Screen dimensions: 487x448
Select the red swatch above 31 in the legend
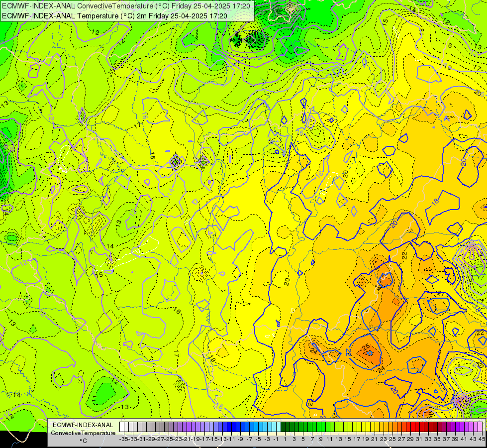click(x=417, y=427)
